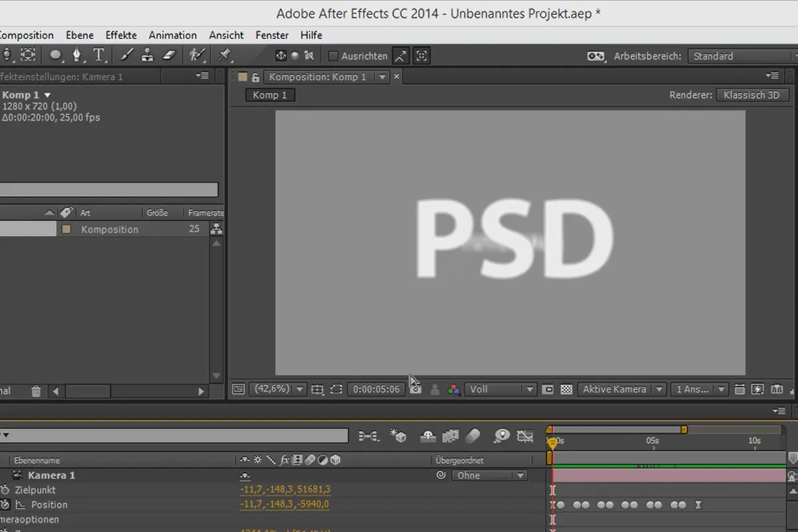Open the Ebene menu
This screenshot has width=798, height=532.
pyautogui.click(x=80, y=35)
